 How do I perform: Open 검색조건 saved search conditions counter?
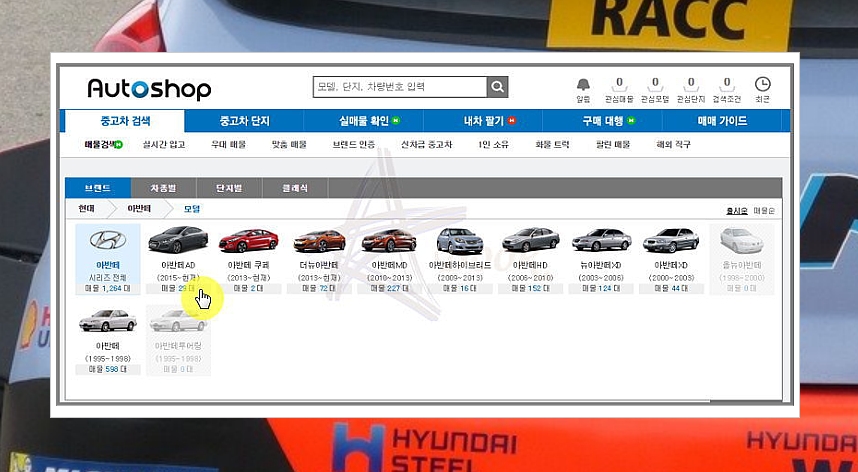[727, 90]
